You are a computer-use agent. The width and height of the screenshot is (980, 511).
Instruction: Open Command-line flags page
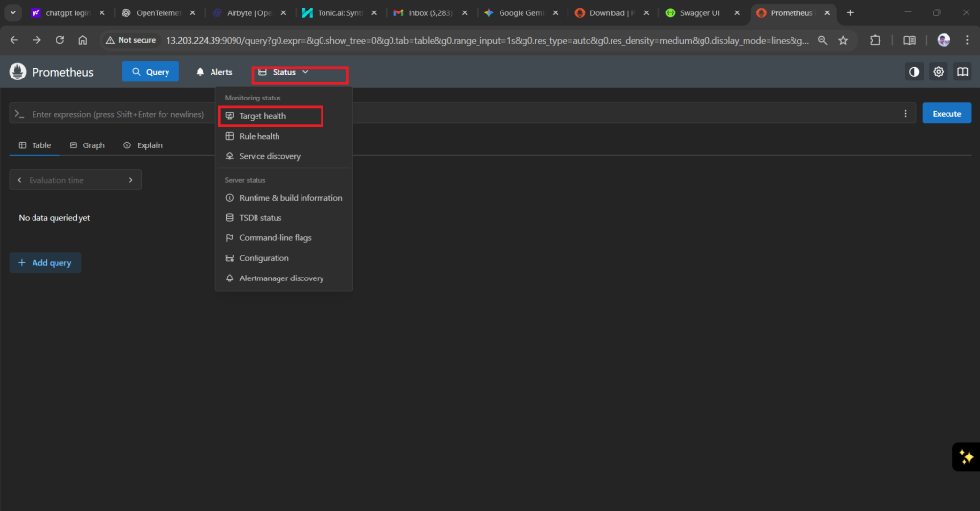pyautogui.click(x=283, y=237)
